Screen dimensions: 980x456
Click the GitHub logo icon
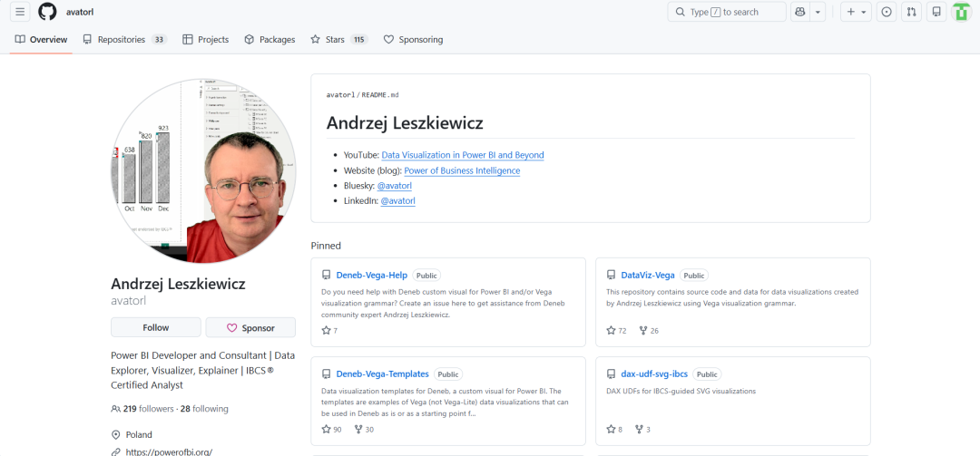point(47,12)
